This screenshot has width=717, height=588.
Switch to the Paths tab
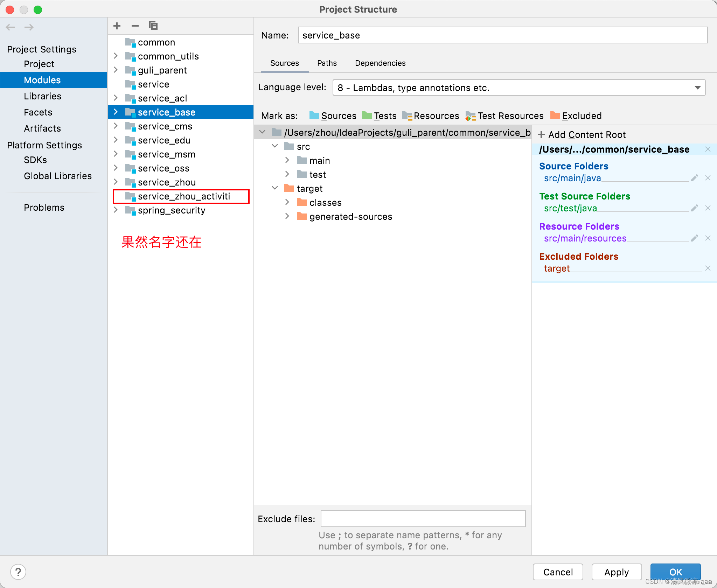(x=325, y=63)
